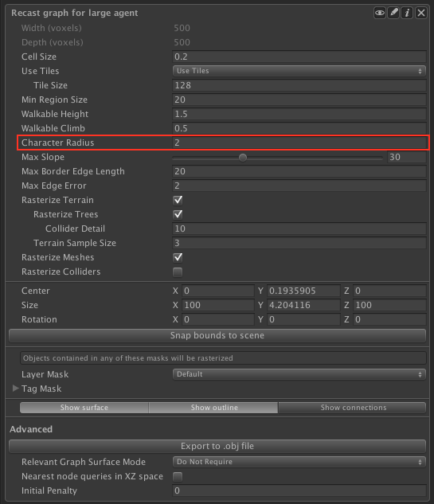Toggle the Show outline tab button
Image resolution: width=434 pixels, height=504 pixels.
(x=214, y=408)
